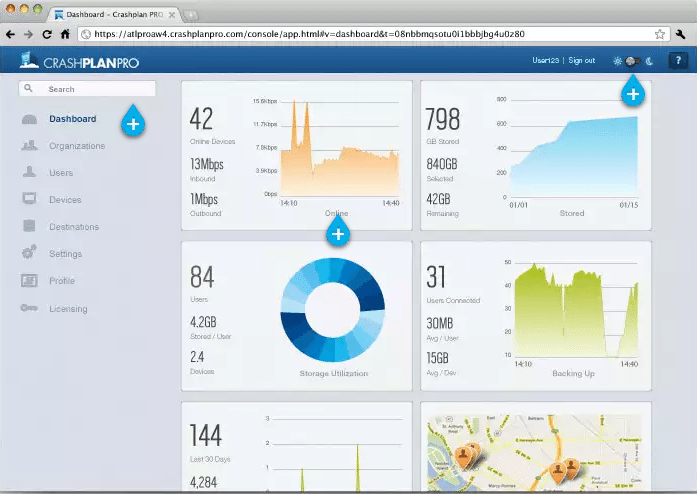Screen dimensions: 697x494
Task: Click the 2.4 Devices value
Action: 197,357
